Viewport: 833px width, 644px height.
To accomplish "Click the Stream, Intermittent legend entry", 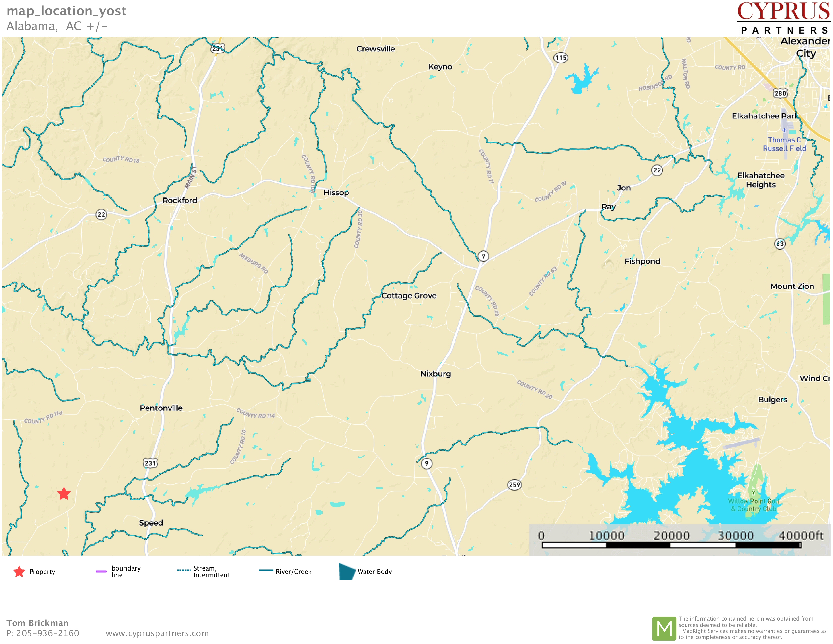I will point(211,572).
